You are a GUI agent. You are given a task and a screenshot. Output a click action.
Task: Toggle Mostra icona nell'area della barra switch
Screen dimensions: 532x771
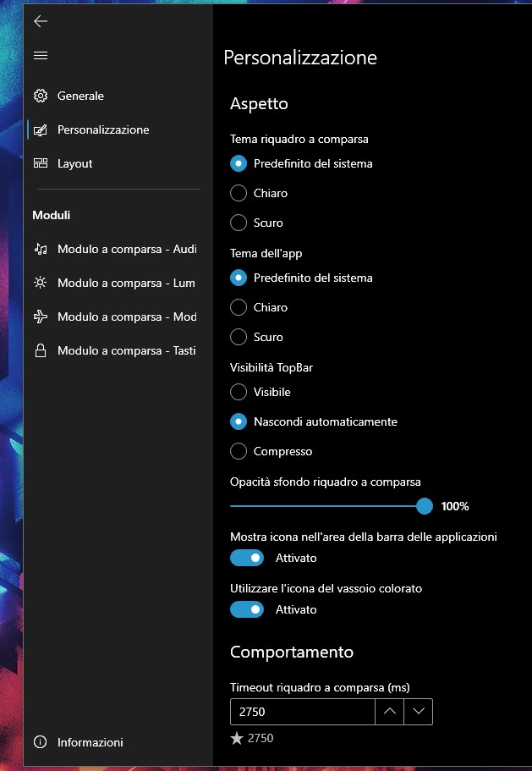click(247, 558)
